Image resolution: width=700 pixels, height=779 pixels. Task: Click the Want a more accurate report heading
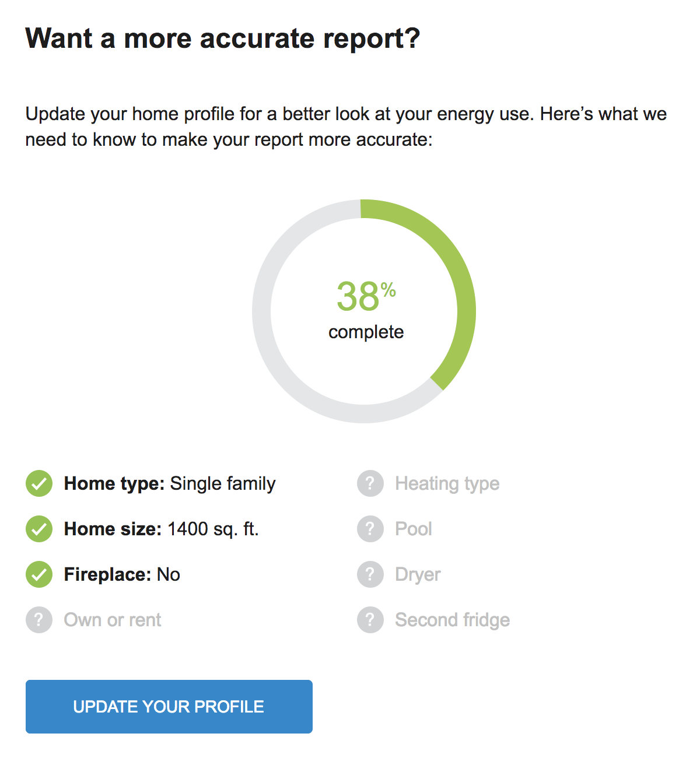pos(223,38)
